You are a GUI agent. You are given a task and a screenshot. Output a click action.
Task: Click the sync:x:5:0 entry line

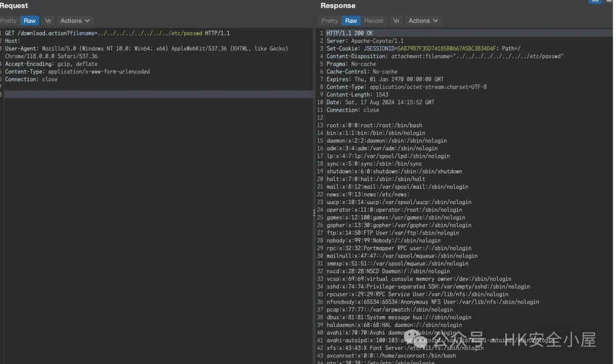click(x=374, y=164)
